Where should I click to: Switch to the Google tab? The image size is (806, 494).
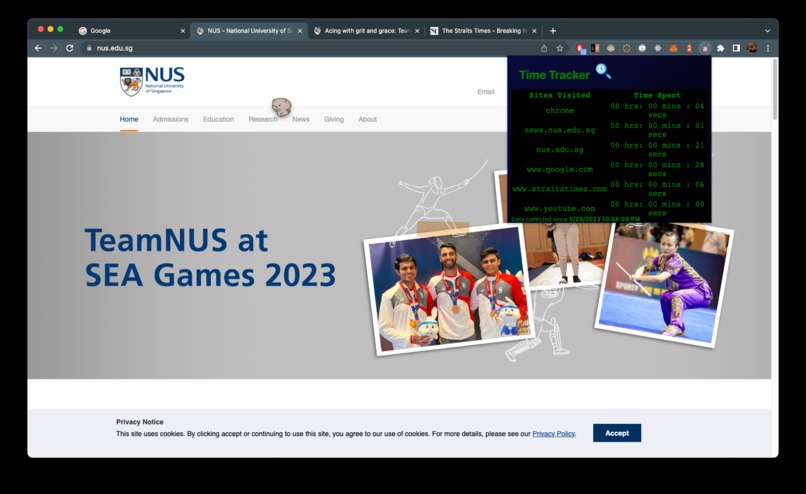(x=131, y=31)
